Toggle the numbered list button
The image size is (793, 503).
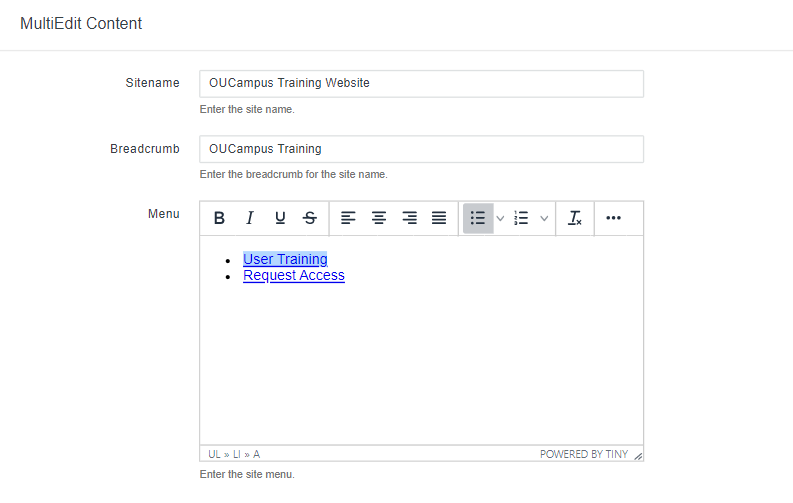click(x=521, y=218)
